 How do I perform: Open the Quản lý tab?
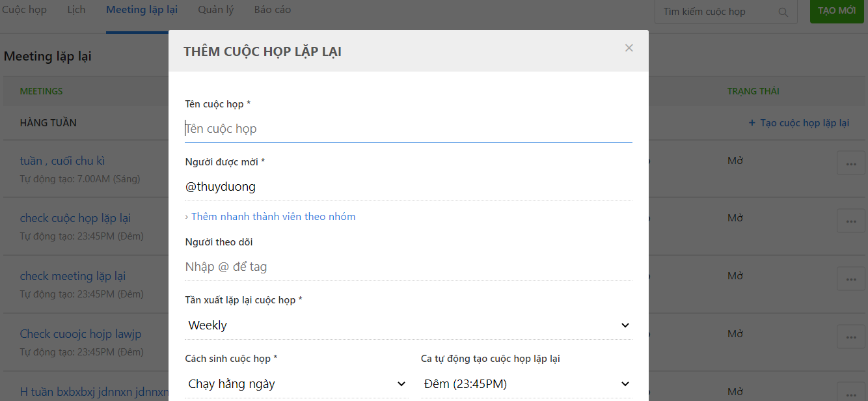(x=216, y=10)
